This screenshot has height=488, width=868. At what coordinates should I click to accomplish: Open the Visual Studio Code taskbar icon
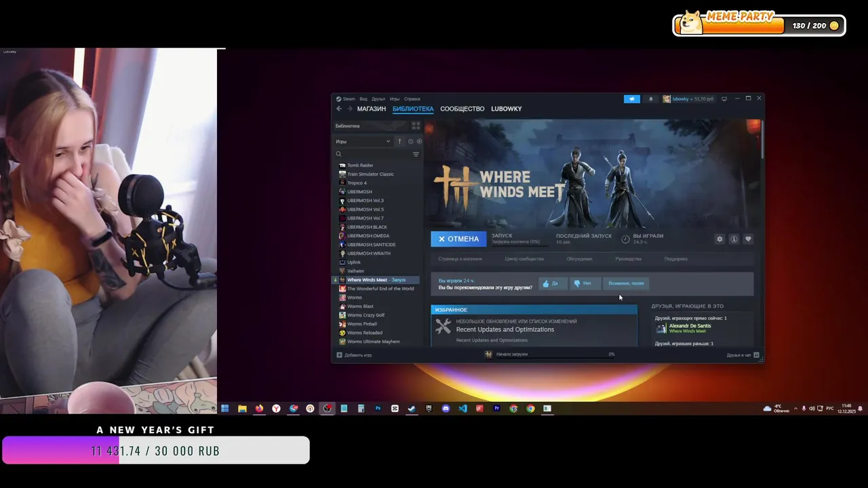click(x=462, y=409)
